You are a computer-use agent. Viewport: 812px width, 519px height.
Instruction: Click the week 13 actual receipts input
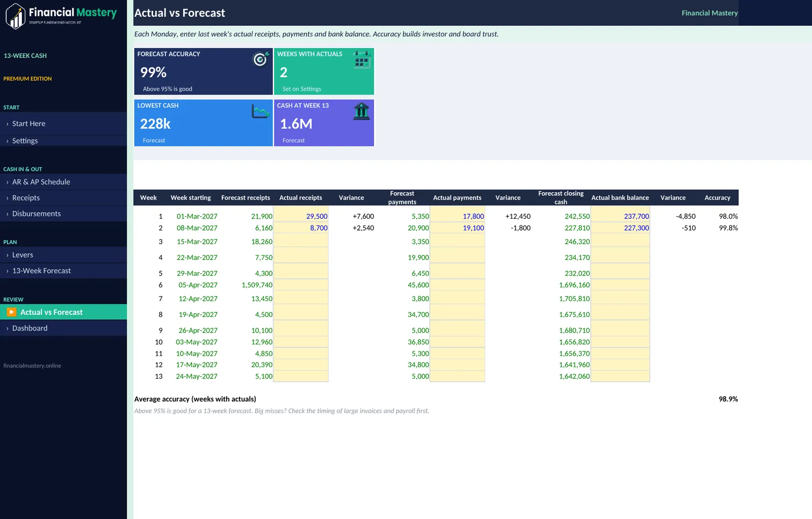(x=301, y=376)
